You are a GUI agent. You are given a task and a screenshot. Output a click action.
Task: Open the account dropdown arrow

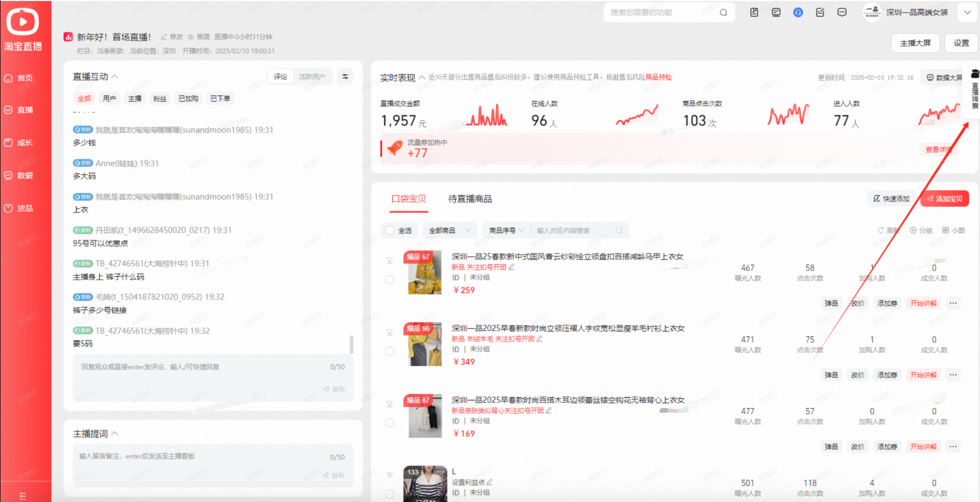click(x=967, y=12)
